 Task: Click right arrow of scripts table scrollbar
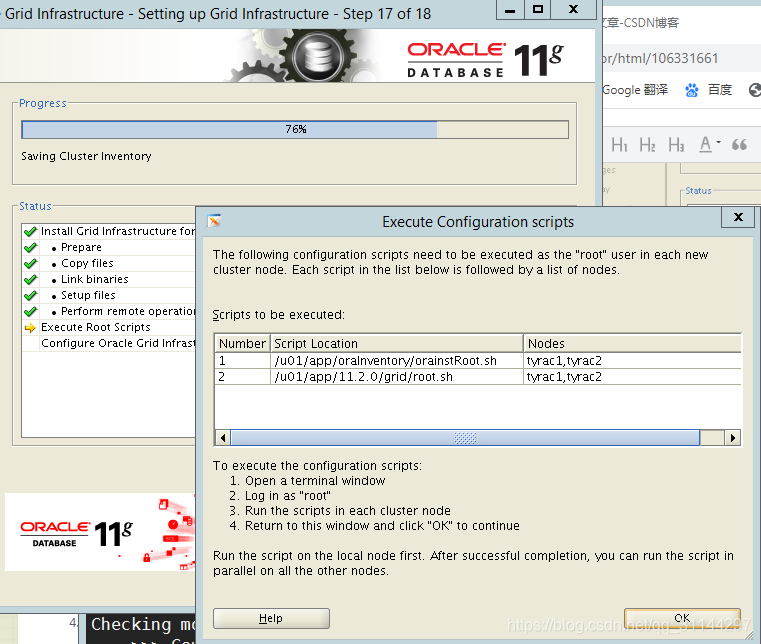tap(732, 438)
